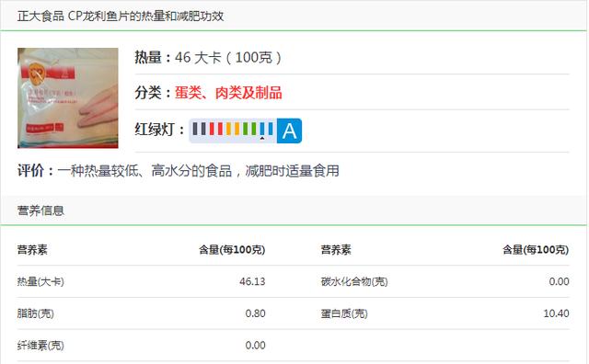Screen dimensions: 589x364
Task: Click the left 含量(每100克) column header
Action: (232, 249)
